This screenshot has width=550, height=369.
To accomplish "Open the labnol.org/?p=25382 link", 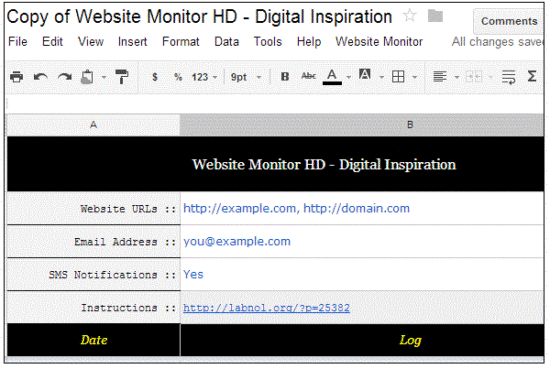I will (x=266, y=308).
